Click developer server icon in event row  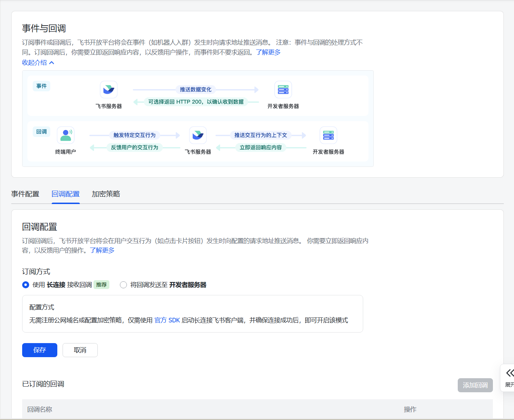pyautogui.click(x=283, y=90)
